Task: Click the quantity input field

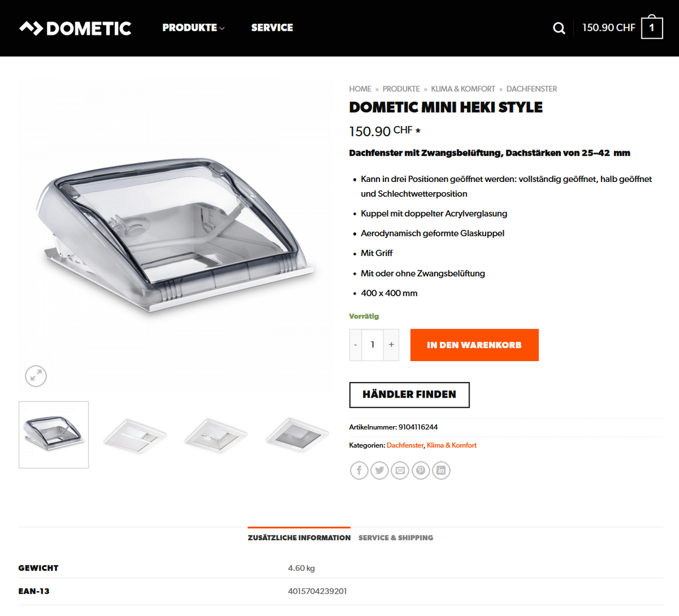Action: click(x=373, y=345)
